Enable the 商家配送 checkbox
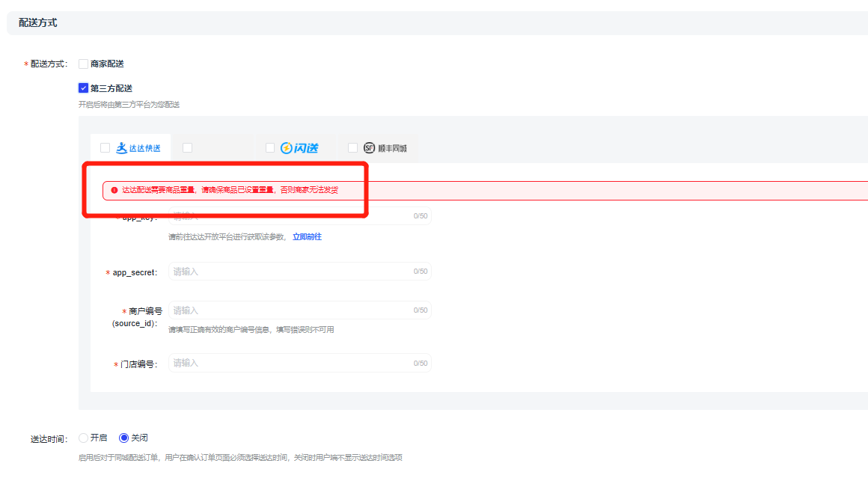 click(84, 64)
